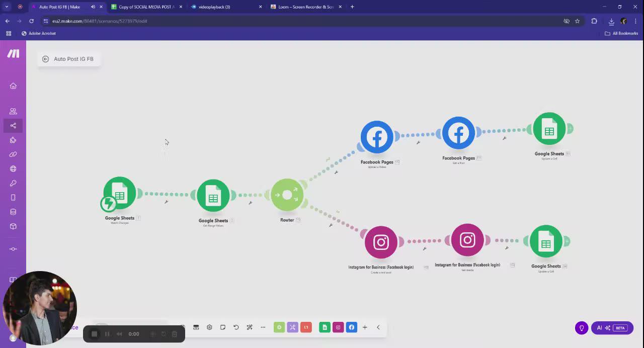Open the AI BETA assistant button
The height and width of the screenshot is (348, 644).
click(612, 328)
